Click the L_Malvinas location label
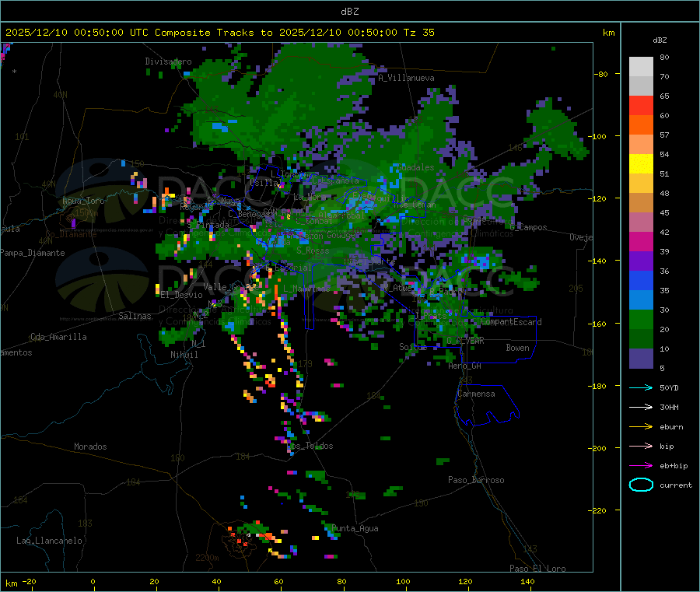700x592 pixels. [x=306, y=289]
